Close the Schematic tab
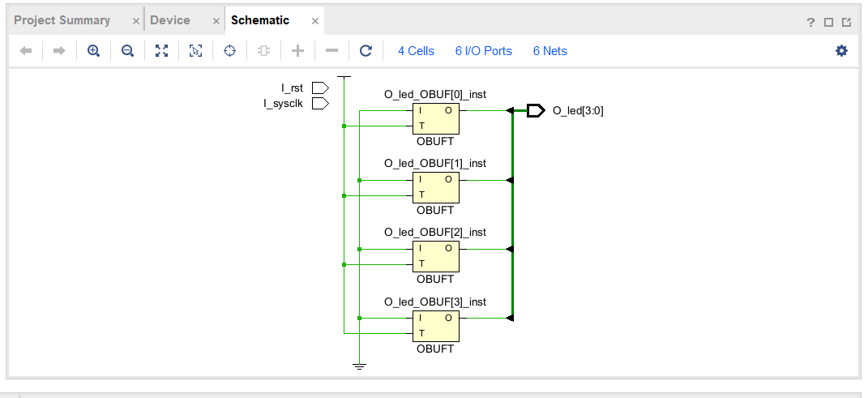Viewport: 868px width, 398px height. click(x=315, y=21)
